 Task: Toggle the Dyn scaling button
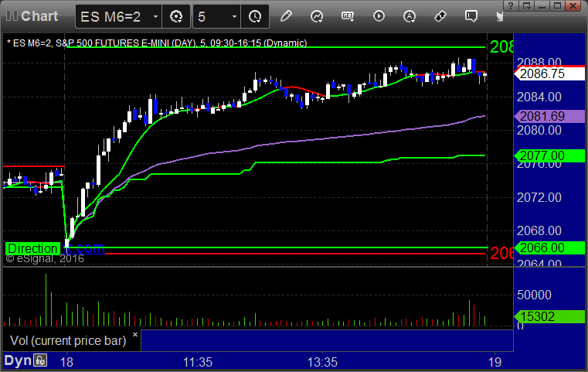[x=18, y=360]
